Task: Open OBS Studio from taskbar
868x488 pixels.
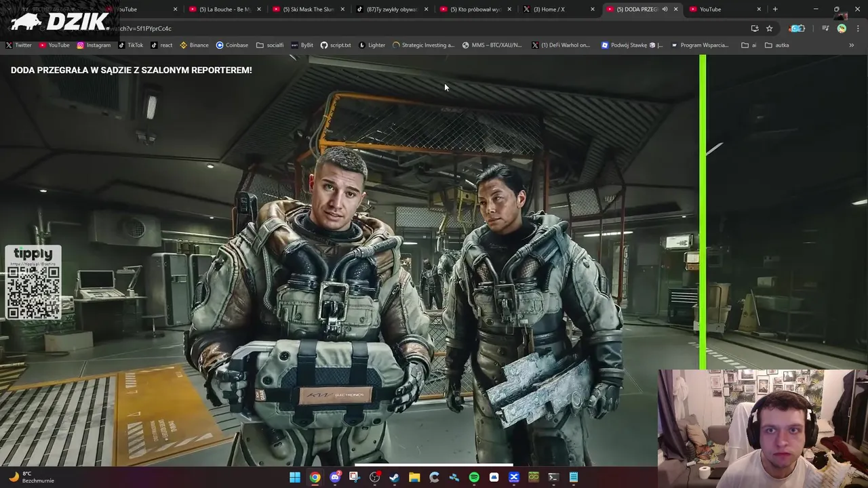Action: [374, 477]
